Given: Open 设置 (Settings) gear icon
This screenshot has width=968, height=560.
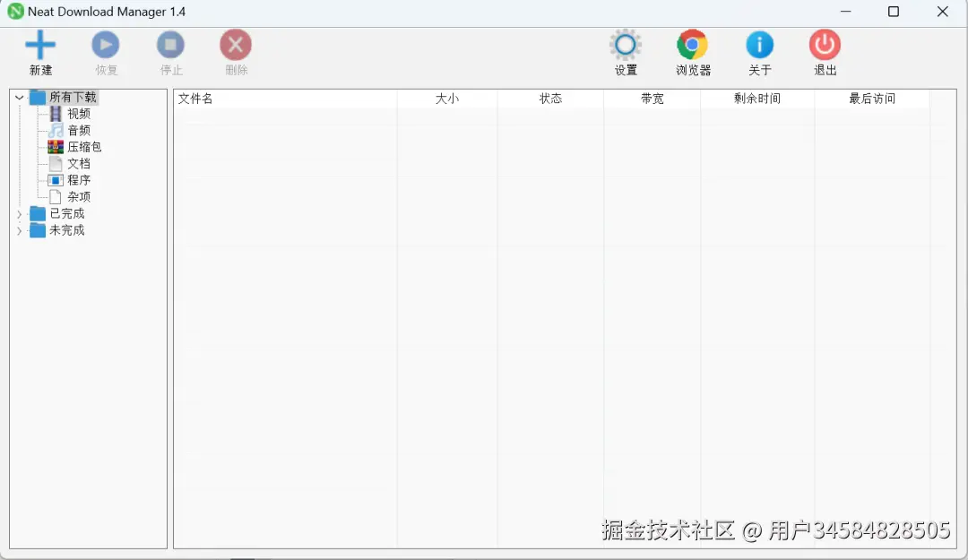Looking at the screenshot, I should coord(626,45).
